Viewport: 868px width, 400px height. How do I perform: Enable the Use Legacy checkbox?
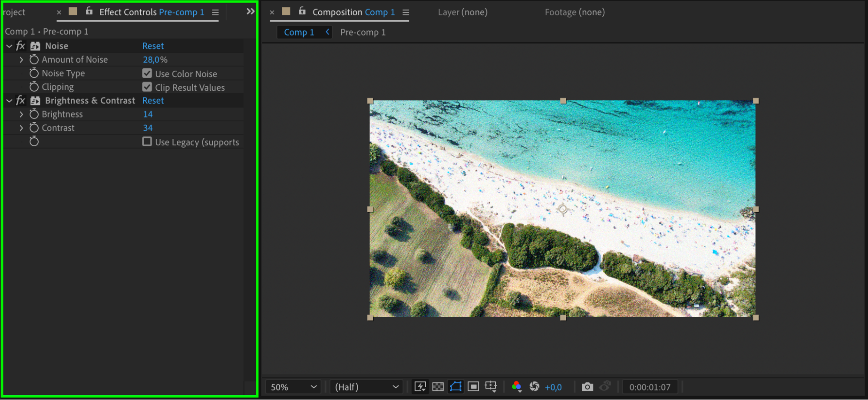click(147, 142)
